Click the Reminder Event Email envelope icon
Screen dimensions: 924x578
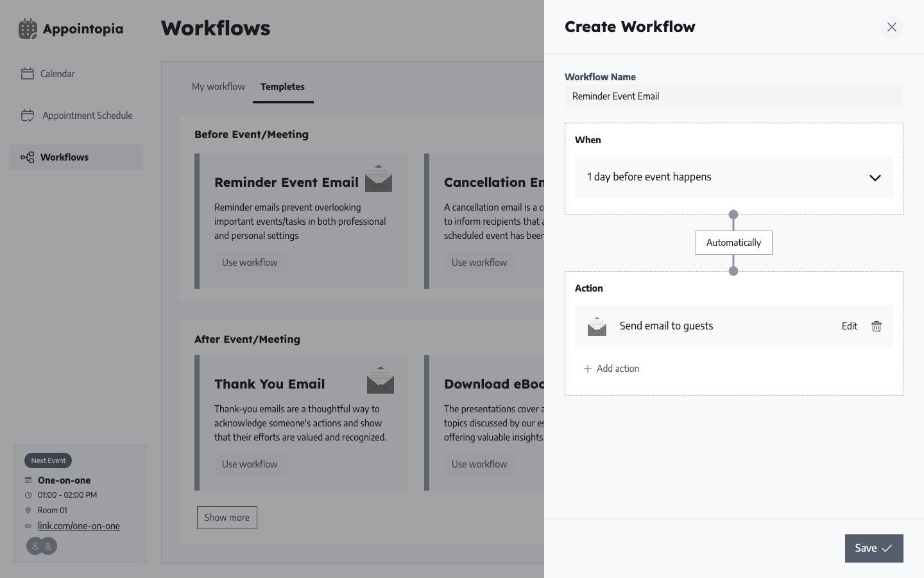coord(379,179)
